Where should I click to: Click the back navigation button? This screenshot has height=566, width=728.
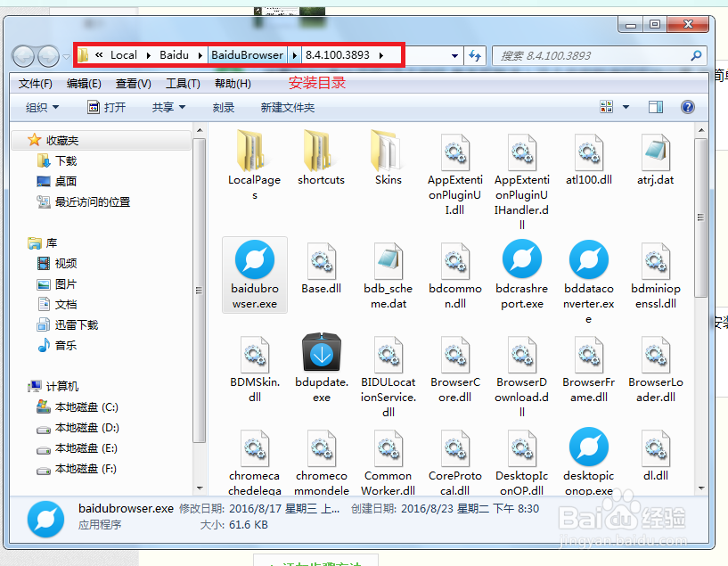(23, 57)
